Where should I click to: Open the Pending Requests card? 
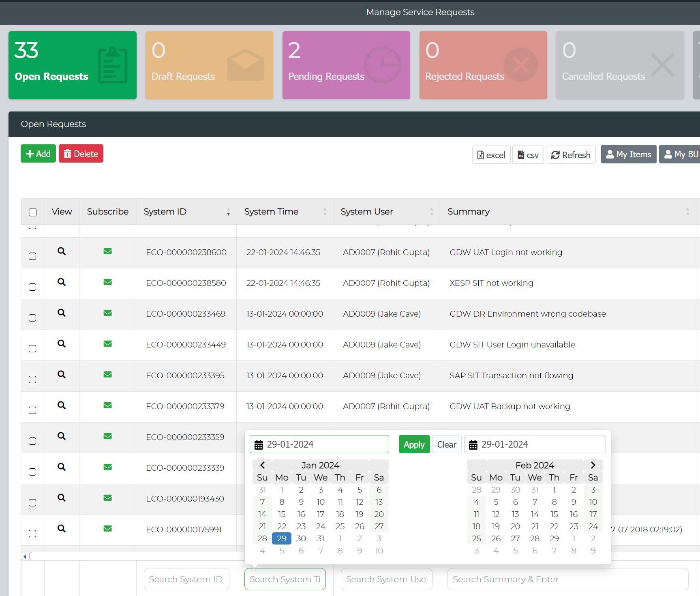(347, 65)
